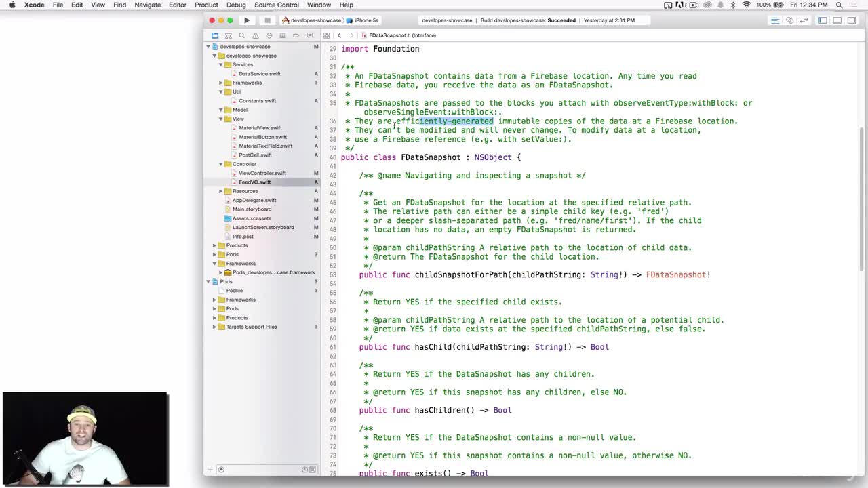868x488 pixels.
Task: Open the Debug menu
Action: pyautogui.click(x=236, y=5)
